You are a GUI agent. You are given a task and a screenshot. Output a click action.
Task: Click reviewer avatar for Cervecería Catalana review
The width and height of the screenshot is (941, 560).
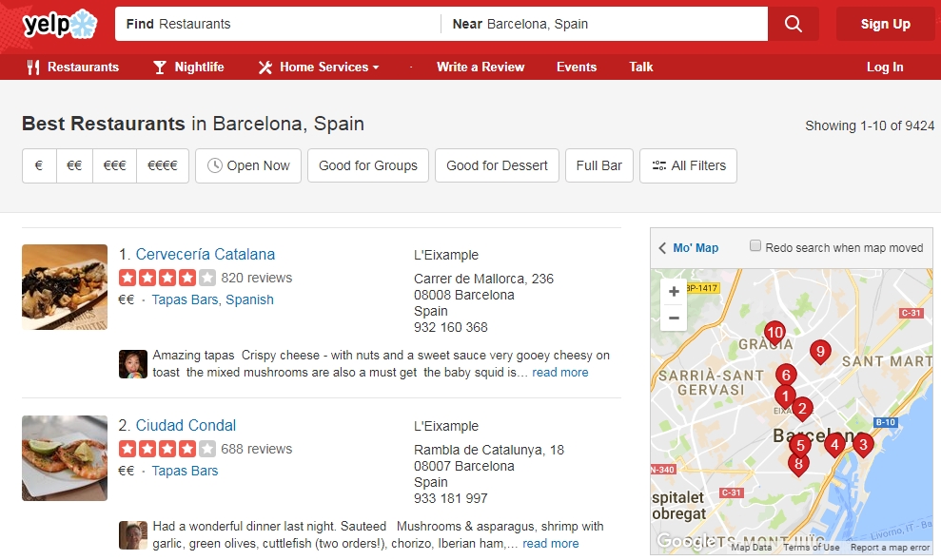132,364
